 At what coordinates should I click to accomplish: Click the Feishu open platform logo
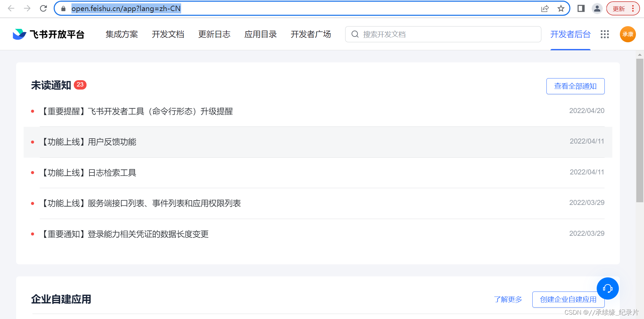pos(48,34)
